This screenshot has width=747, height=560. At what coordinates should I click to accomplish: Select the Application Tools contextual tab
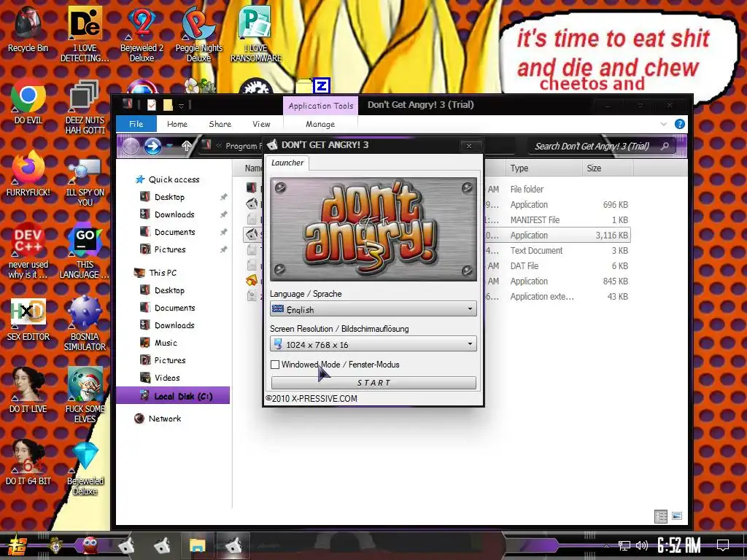click(321, 106)
